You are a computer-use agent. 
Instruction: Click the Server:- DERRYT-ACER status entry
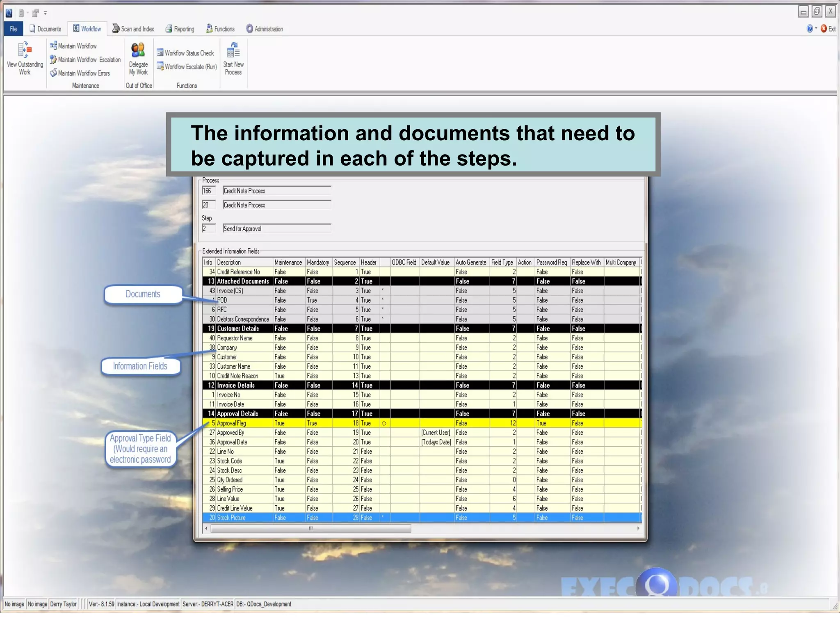point(208,604)
